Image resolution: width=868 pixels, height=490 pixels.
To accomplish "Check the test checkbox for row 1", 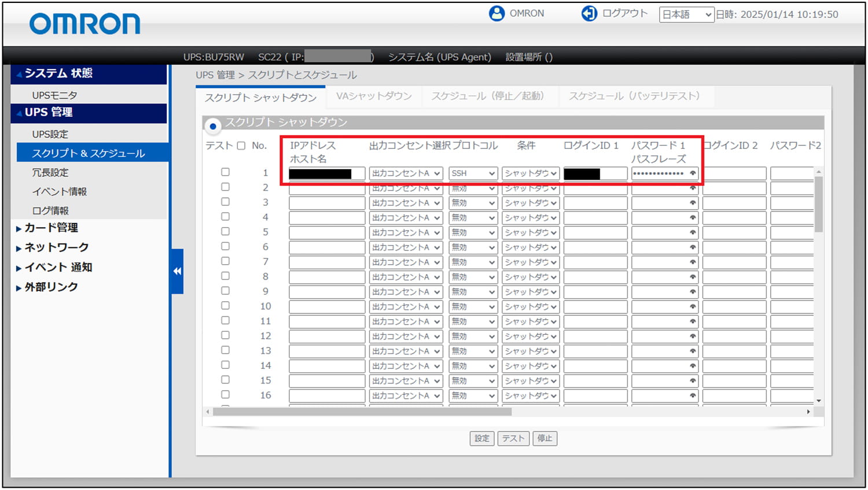I will (225, 172).
